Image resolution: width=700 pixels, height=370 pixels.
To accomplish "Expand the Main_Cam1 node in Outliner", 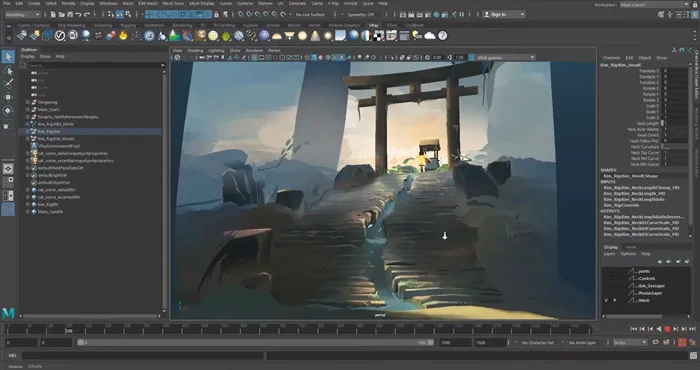I will click(27, 109).
